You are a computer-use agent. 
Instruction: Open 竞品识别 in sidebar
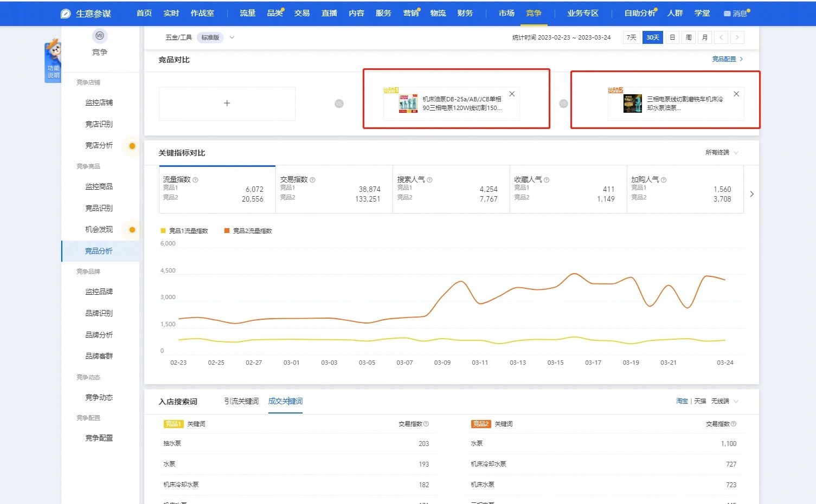pyautogui.click(x=99, y=208)
